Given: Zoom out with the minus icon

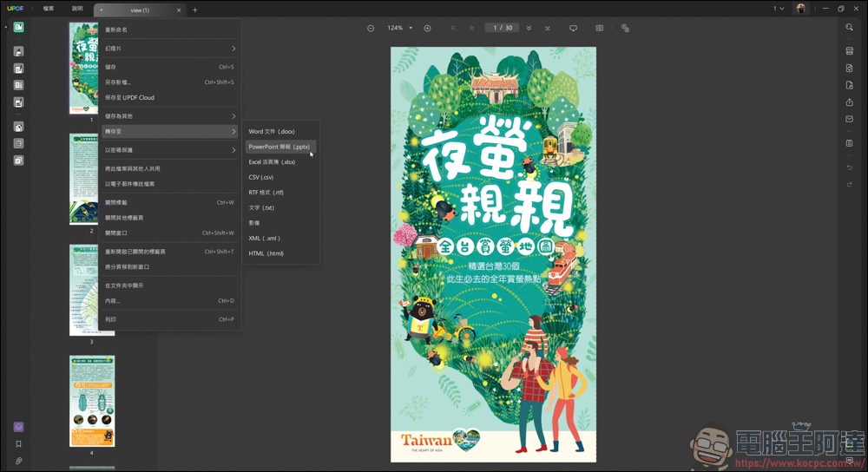Looking at the screenshot, I should [x=371, y=29].
